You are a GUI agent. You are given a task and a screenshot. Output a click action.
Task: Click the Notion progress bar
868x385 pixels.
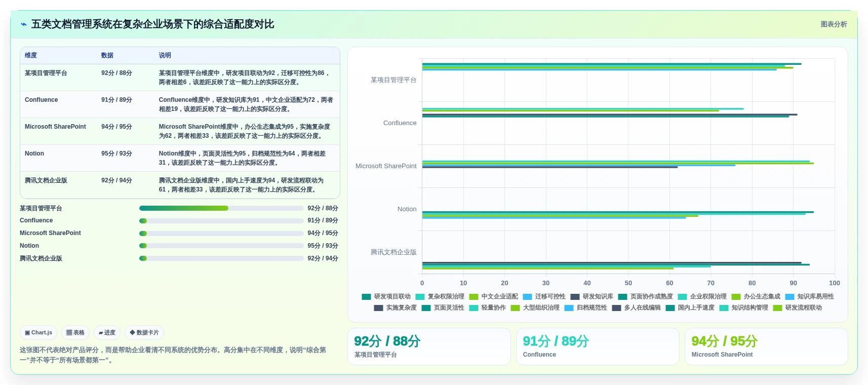[221, 246]
